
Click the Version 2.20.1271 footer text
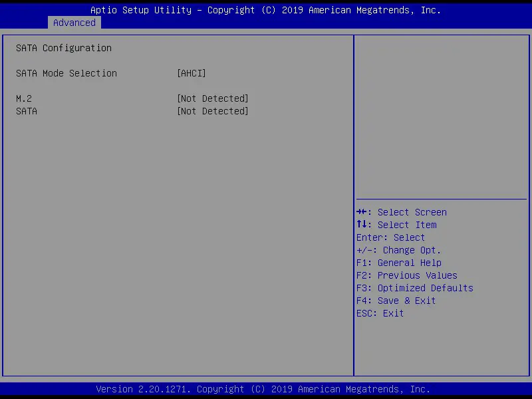pos(263,389)
